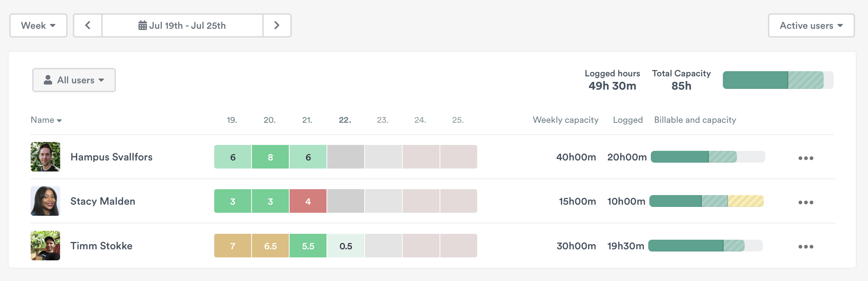
Task: Click Stacy Malden's avatar picture
Action: pos(45,201)
